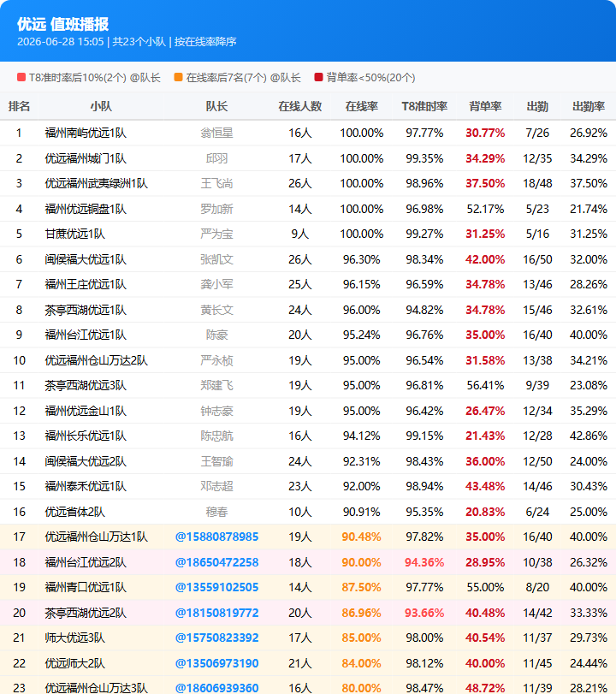Select team name 优远福州城门1队
The height and width of the screenshot is (694, 616).
(x=86, y=158)
